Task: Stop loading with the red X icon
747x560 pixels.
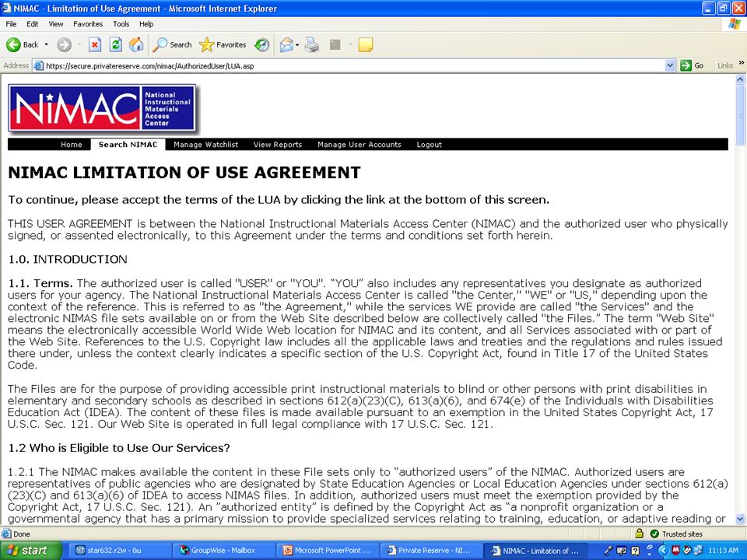Action: (95, 45)
